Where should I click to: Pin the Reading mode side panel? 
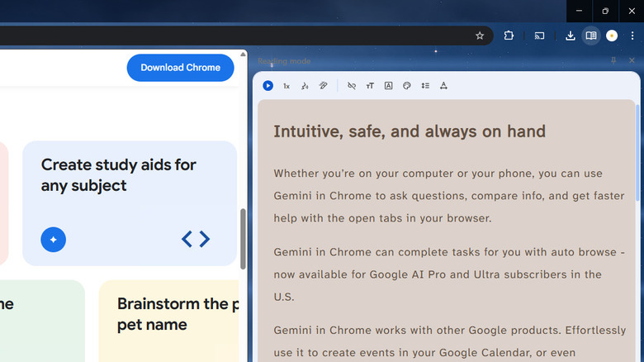613,60
